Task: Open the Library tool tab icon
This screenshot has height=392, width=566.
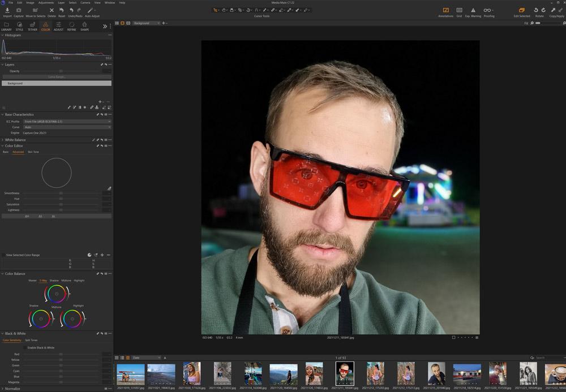Action: pyautogui.click(x=6, y=25)
